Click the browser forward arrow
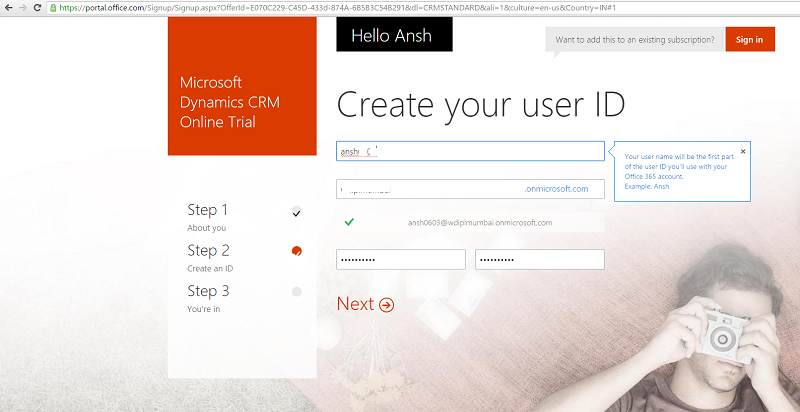 (x=22, y=8)
